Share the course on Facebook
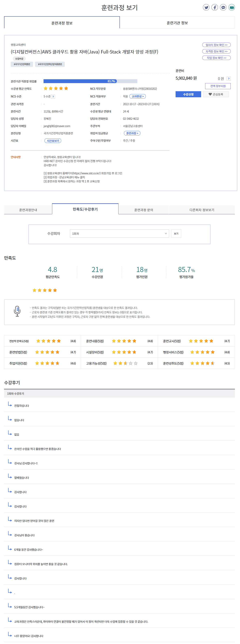 click(x=214, y=8)
